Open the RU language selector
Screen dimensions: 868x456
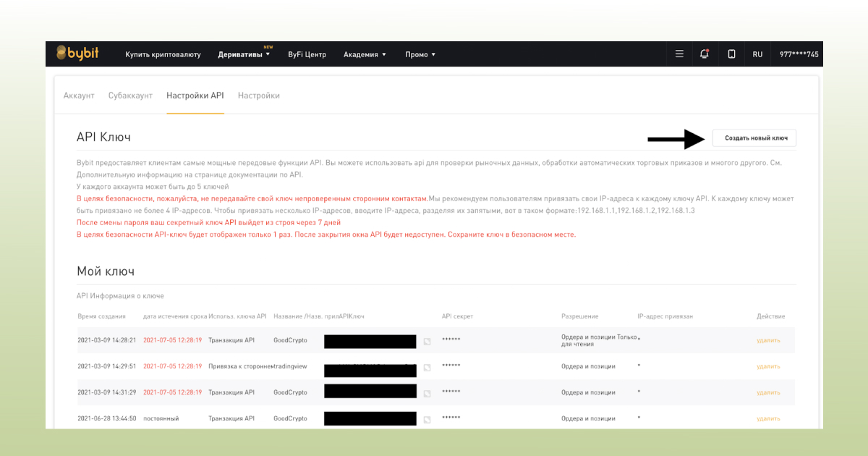pyautogui.click(x=757, y=55)
